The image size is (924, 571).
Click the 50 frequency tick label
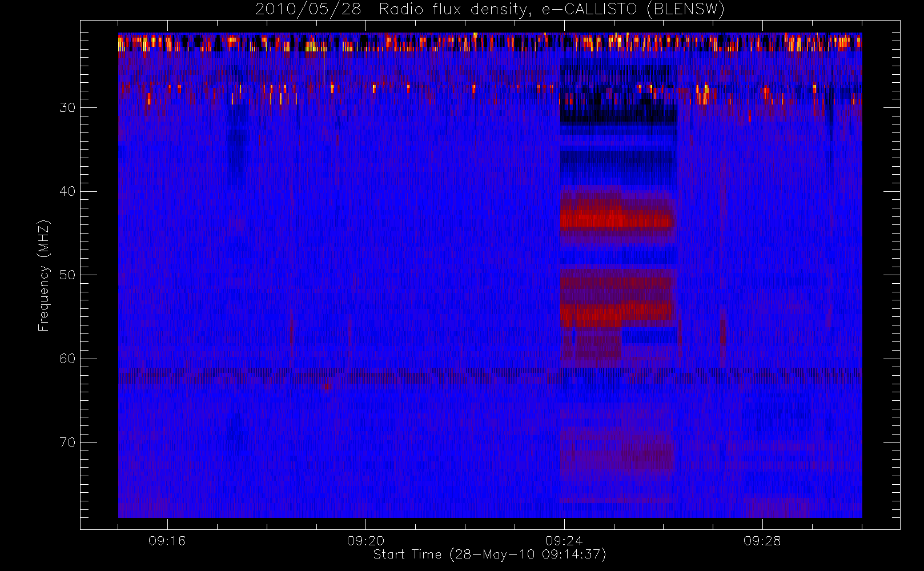coord(67,275)
